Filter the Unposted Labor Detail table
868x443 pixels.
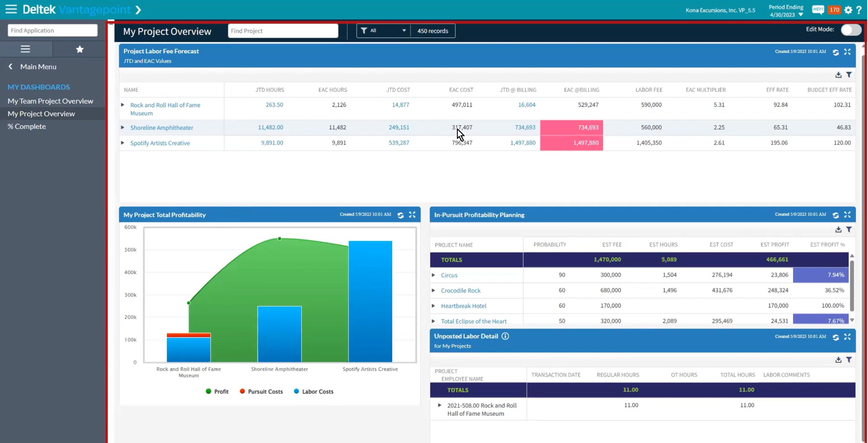click(849, 360)
